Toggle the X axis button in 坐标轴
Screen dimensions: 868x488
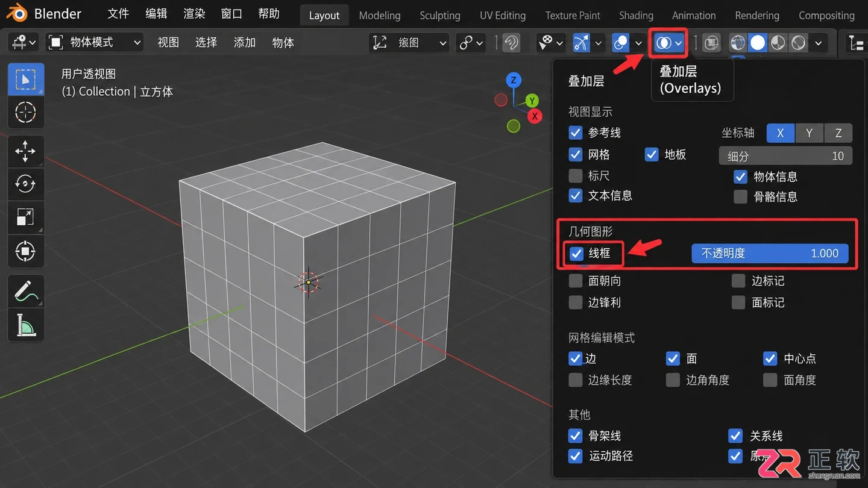[781, 133]
